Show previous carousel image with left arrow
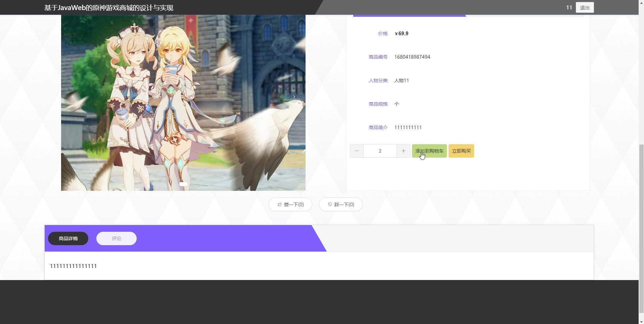Viewport: 644px width, 324px height. (73, 97)
